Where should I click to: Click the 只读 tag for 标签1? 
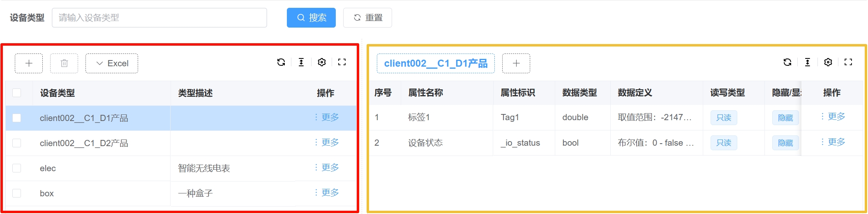724,118
